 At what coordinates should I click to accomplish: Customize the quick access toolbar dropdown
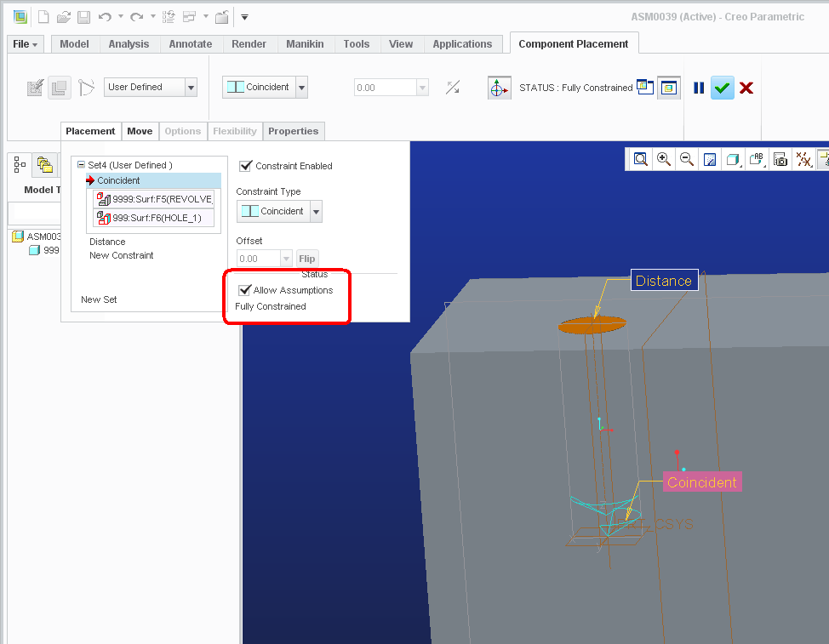(x=245, y=17)
